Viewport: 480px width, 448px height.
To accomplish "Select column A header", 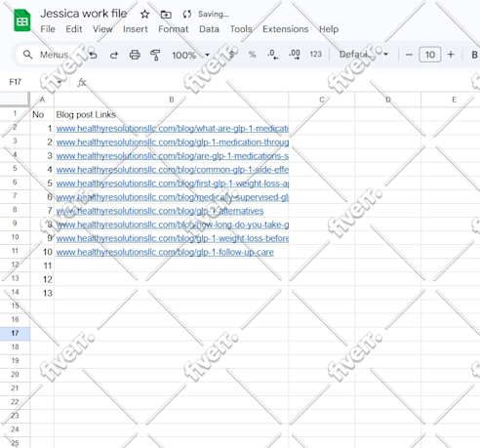I will (x=42, y=100).
